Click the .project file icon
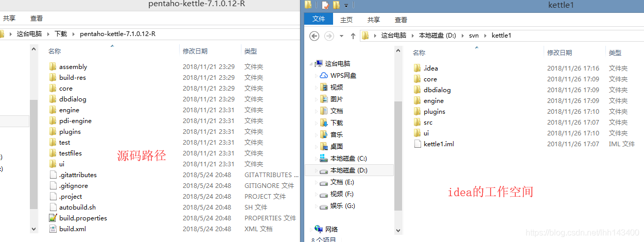644x242 pixels. pyautogui.click(x=53, y=196)
